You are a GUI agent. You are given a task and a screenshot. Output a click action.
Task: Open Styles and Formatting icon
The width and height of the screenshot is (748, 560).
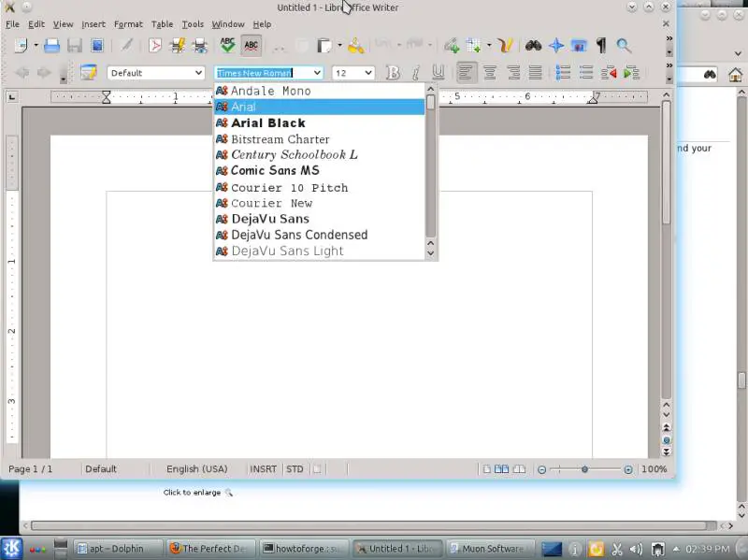pos(88,73)
